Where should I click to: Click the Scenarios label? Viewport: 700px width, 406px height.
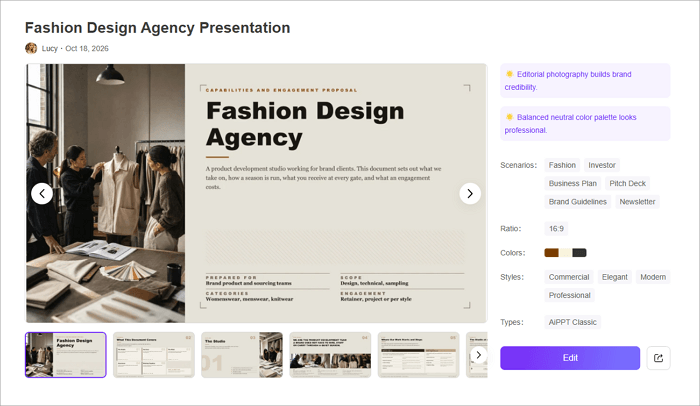click(518, 165)
